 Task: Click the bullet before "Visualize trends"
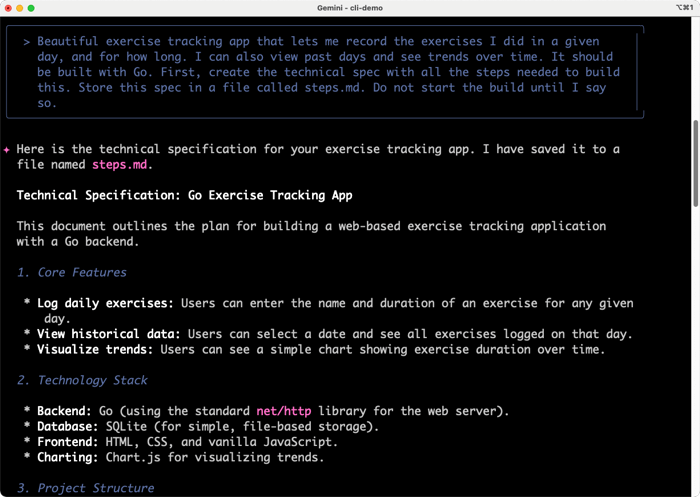coord(27,349)
